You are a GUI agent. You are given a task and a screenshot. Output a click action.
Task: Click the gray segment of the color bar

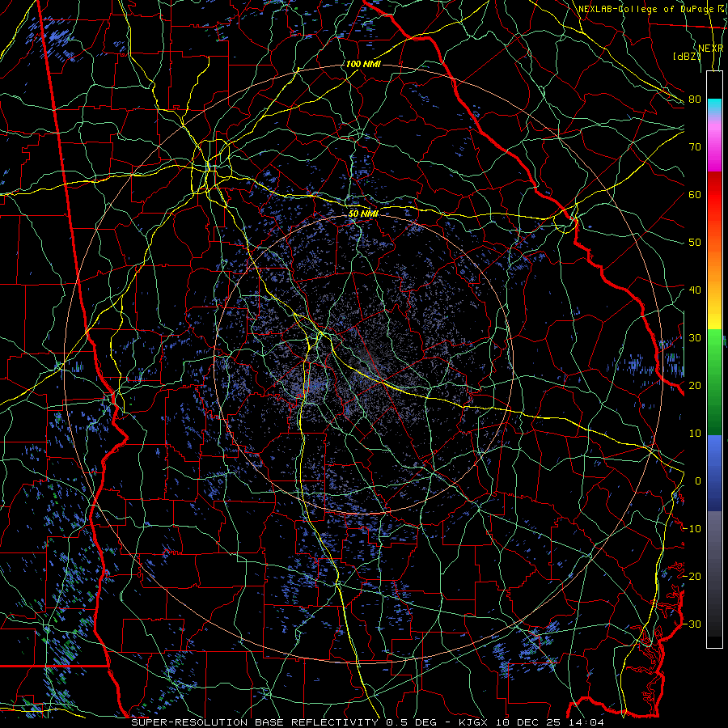coord(714,574)
